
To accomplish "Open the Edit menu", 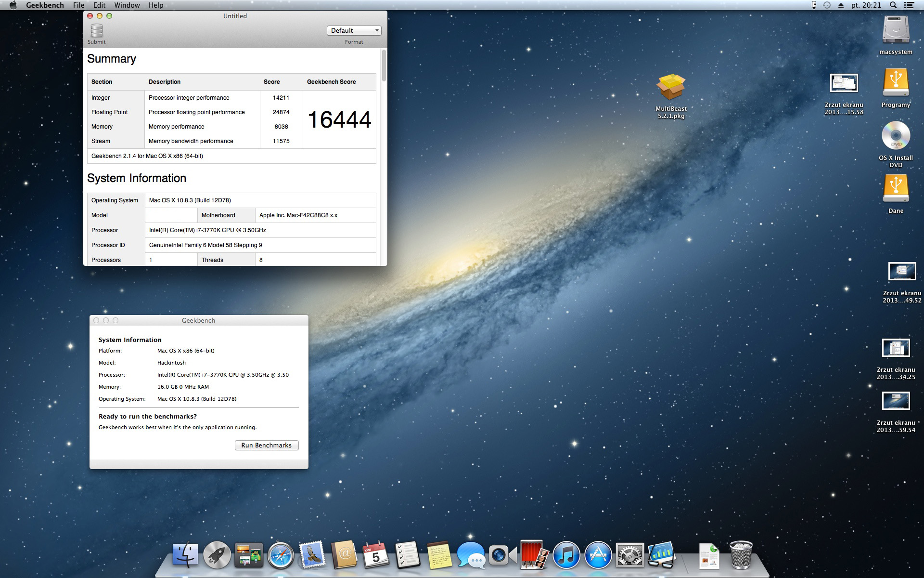I will tap(99, 5).
